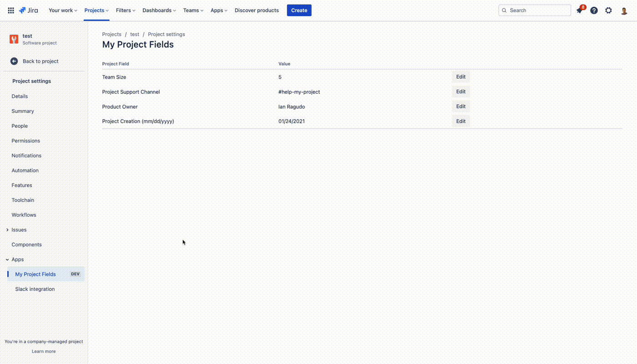The width and height of the screenshot is (637, 364).
Task: Click the blue Create button
Action: coord(299,10)
